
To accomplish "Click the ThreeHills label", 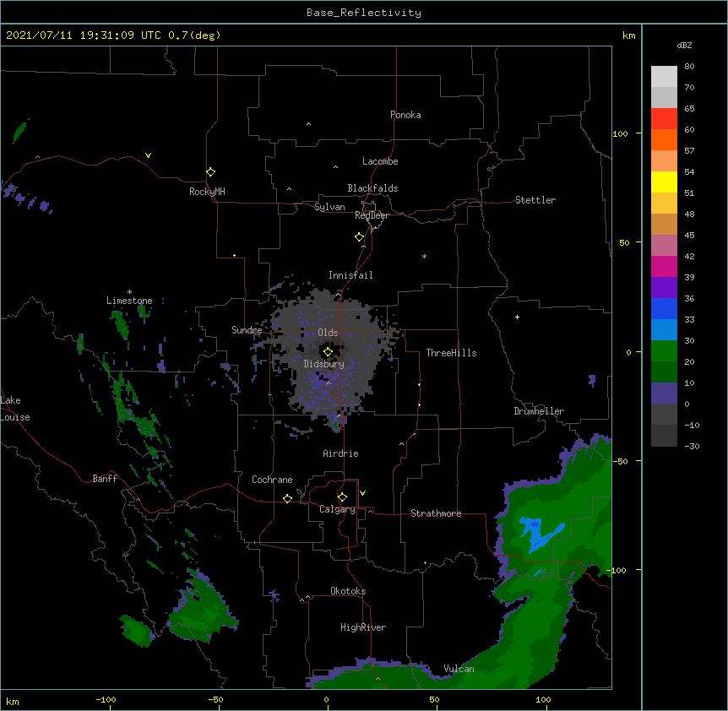I will [451, 353].
